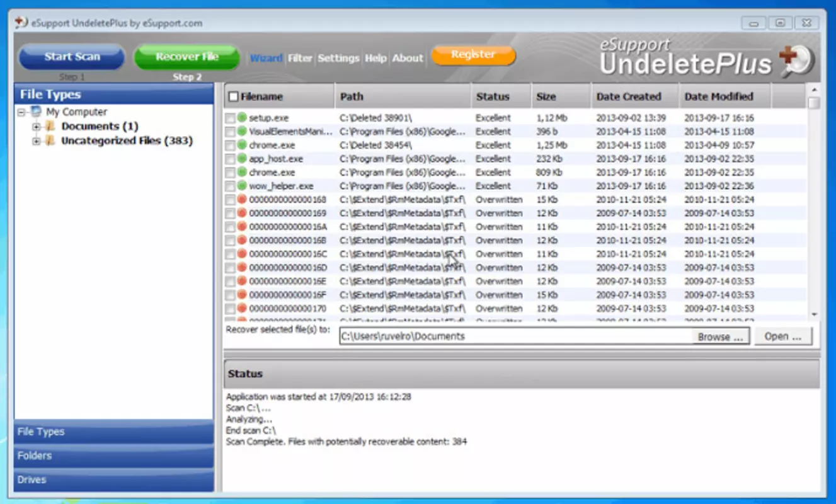
Task: Click the file list scrollbar thumb
Action: pyautogui.click(x=815, y=103)
